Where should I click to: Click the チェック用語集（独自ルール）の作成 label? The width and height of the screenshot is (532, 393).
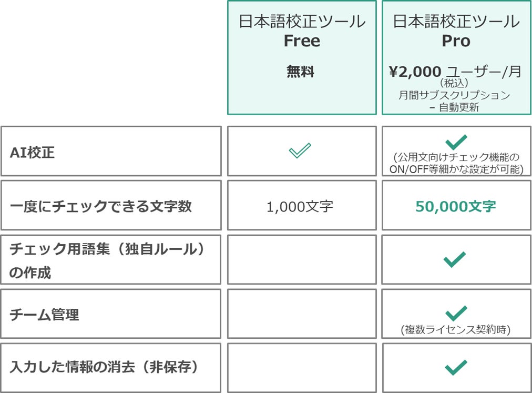[108, 260]
